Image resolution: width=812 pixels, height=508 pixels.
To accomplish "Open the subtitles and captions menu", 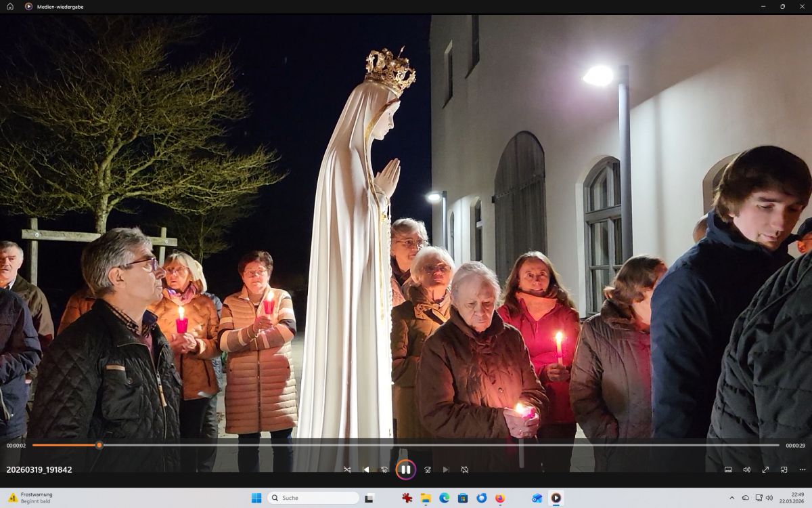I will click(728, 469).
